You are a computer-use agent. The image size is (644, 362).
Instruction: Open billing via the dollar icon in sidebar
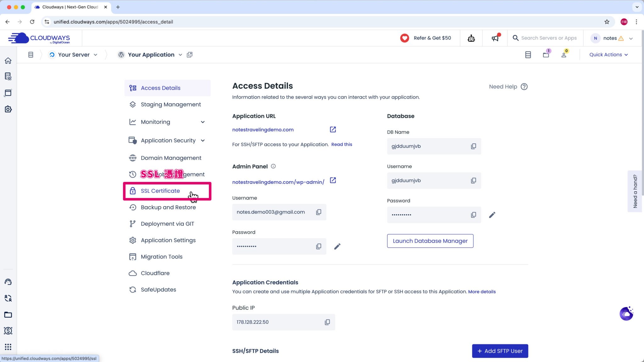tap(8, 331)
